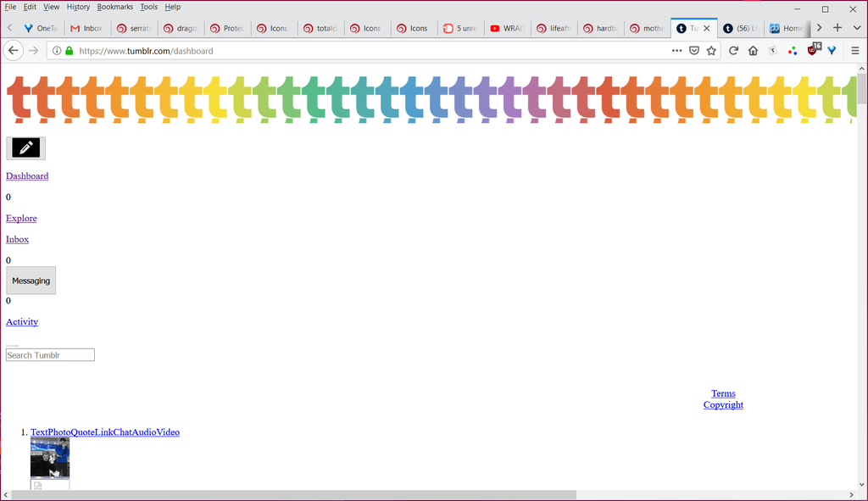Click the Copyright link
The width and height of the screenshot is (868, 501).
click(x=723, y=404)
